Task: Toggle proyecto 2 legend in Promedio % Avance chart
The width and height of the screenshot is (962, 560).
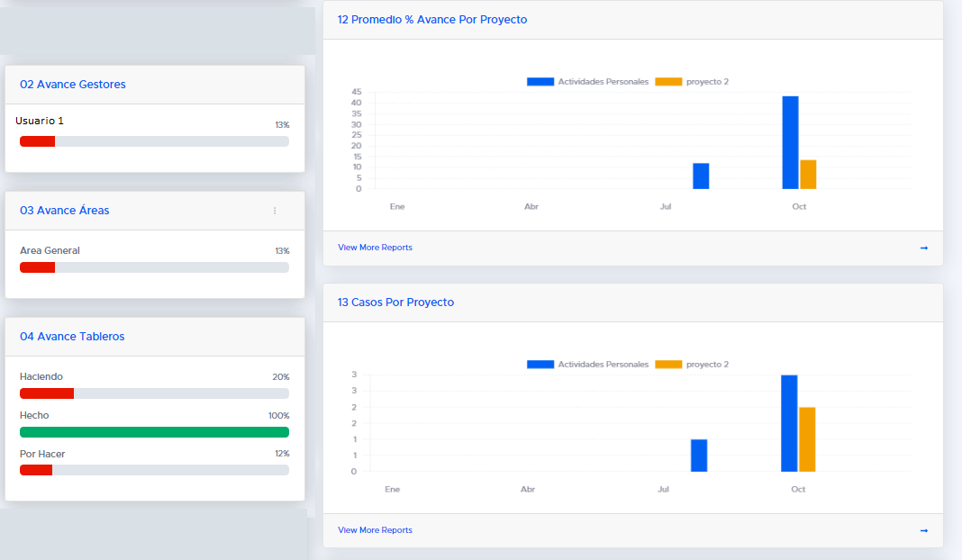Action: pyautogui.click(x=692, y=82)
